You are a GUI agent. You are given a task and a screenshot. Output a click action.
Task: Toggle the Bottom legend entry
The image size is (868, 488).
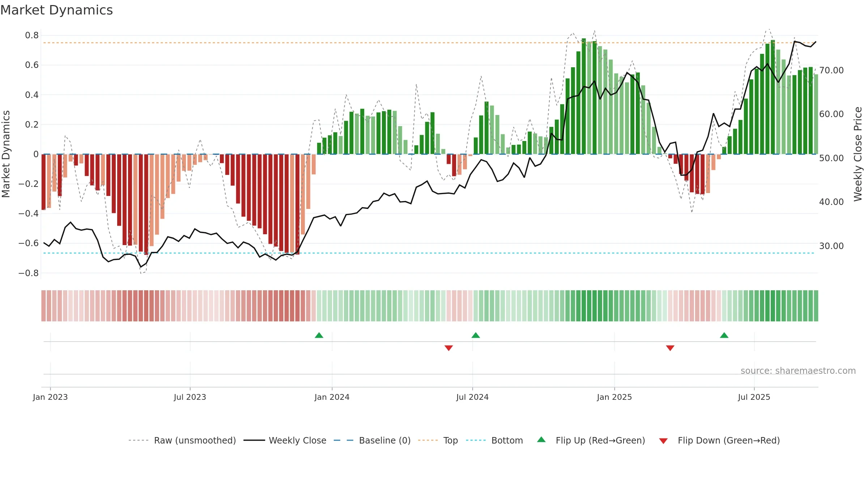click(494, 440)
